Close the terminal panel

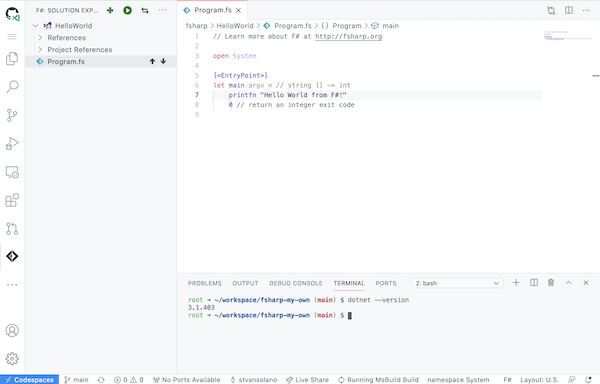[586, 283]
